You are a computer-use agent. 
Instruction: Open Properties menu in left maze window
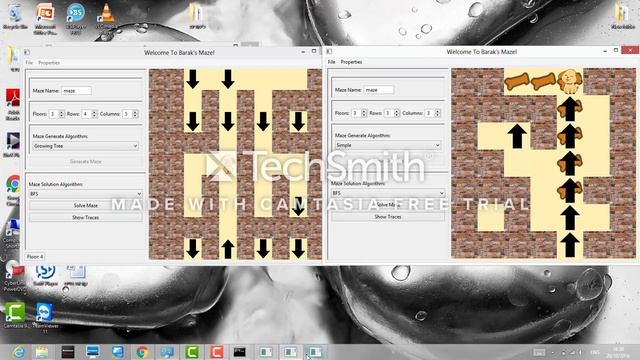click(49, 63)
